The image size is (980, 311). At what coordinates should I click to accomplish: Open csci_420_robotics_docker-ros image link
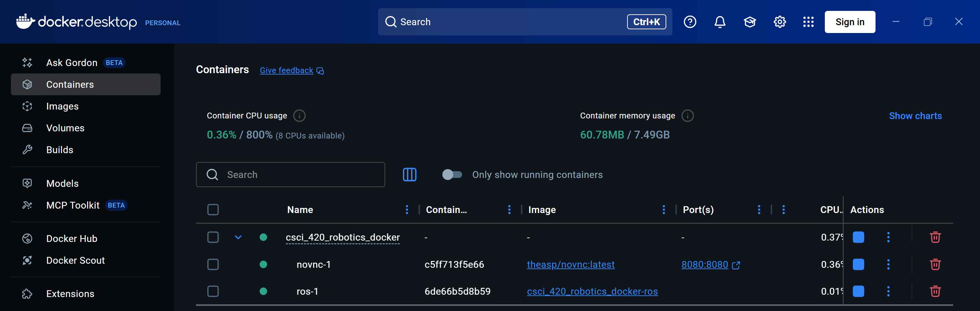pos(592,292)
